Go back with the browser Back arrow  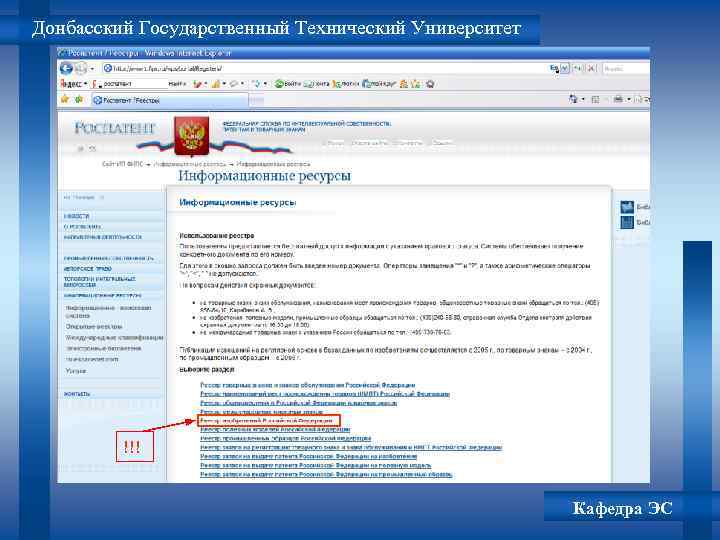[x=66, y=68]
